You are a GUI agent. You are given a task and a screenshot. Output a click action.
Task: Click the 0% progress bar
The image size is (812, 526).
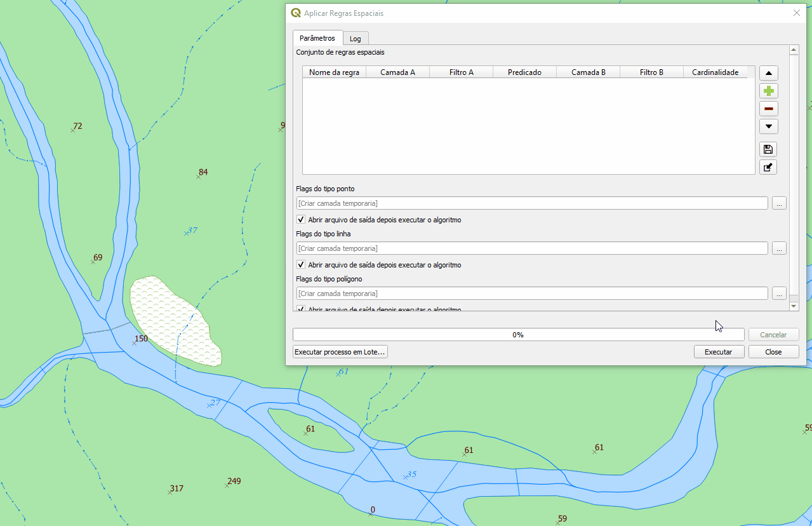(x=518, y=335)
